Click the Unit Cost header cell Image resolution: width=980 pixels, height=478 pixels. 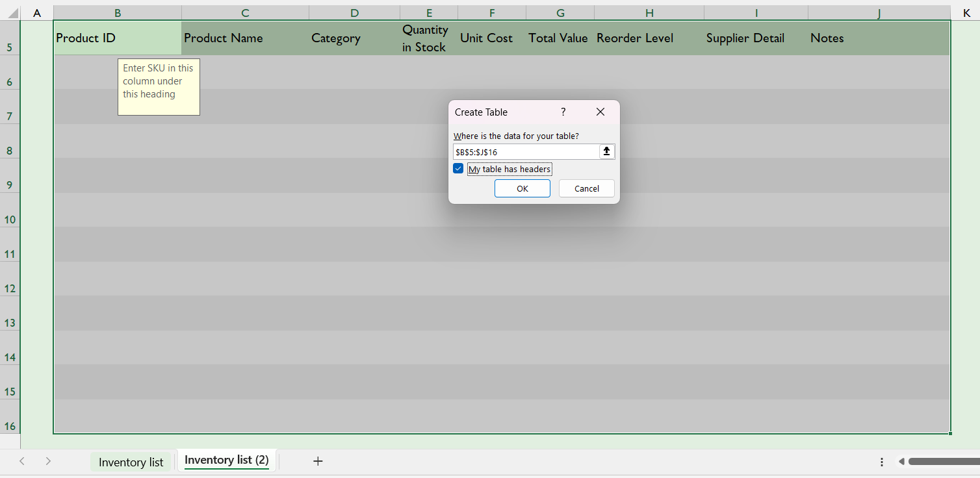pos(492,38)
